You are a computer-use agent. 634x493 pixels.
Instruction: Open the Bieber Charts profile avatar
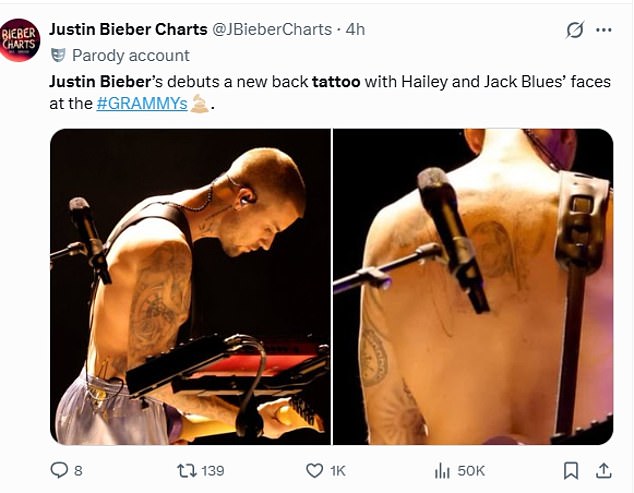(20, 40)
